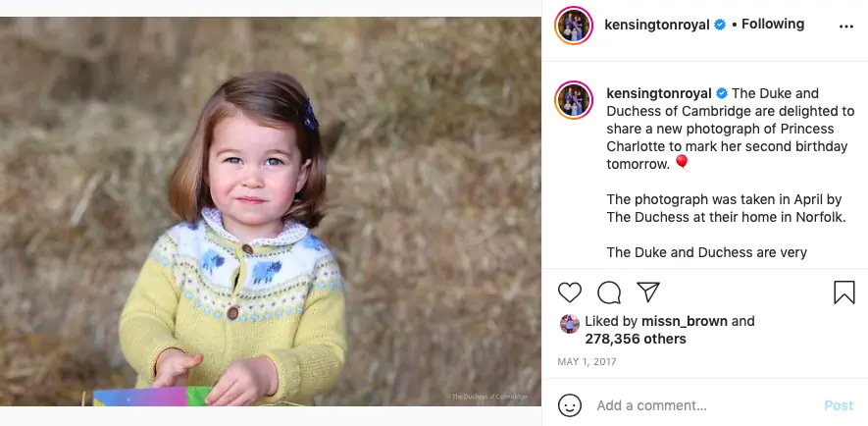Open comments via the speech bubble icon
868x426 pixels.
pyautogui.click(x=609, y=293)
